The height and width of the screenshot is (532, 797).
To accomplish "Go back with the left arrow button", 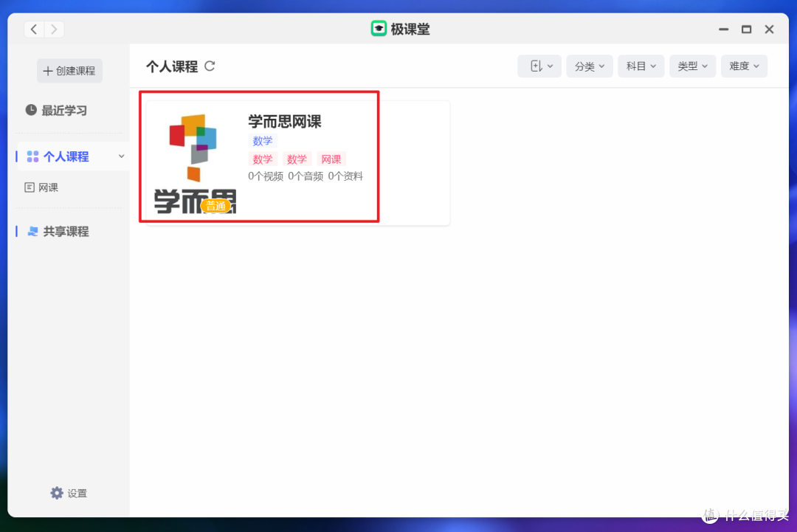I will (x=34, y=29).
